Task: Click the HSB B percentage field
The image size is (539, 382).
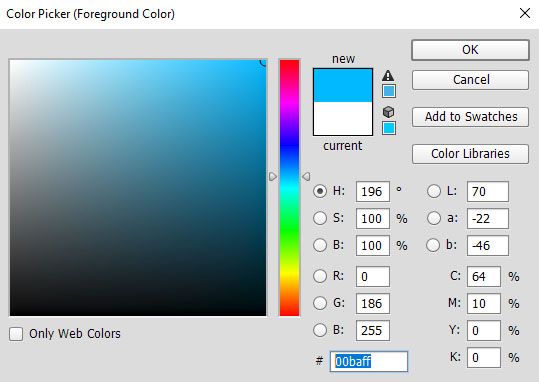Action: (373, 245)
